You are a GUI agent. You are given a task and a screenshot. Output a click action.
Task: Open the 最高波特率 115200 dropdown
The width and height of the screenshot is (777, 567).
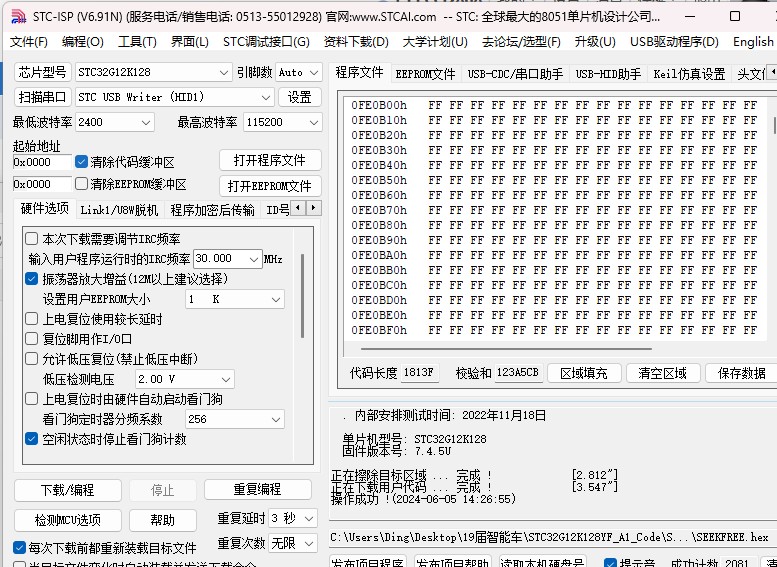[x=282, y=122]
